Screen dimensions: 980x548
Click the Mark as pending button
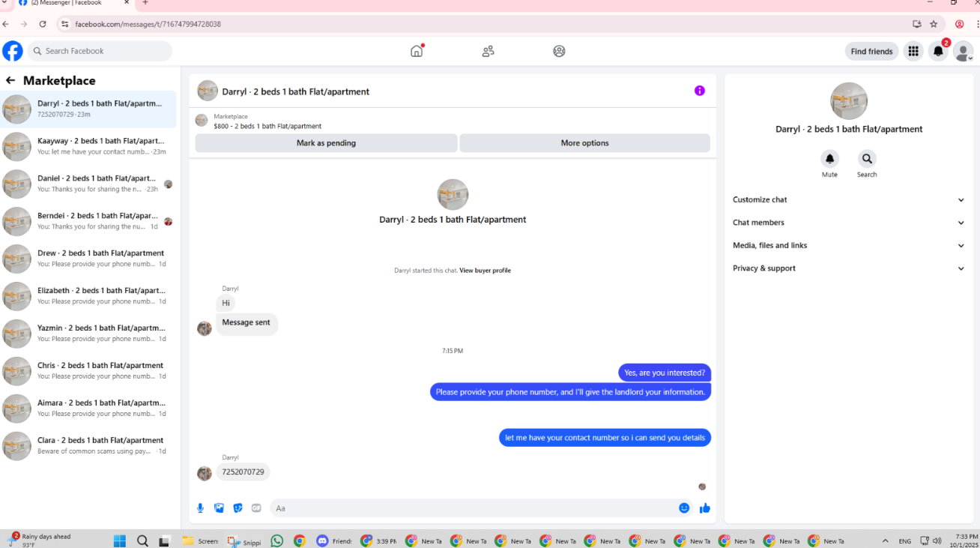click(x=326, y=143)
